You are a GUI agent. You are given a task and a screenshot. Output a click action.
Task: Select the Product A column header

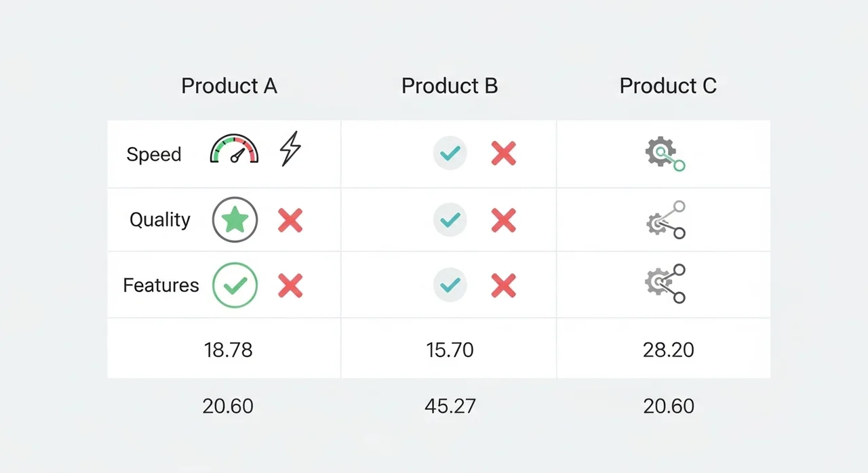pyautogui.click(x=229, y=86)
